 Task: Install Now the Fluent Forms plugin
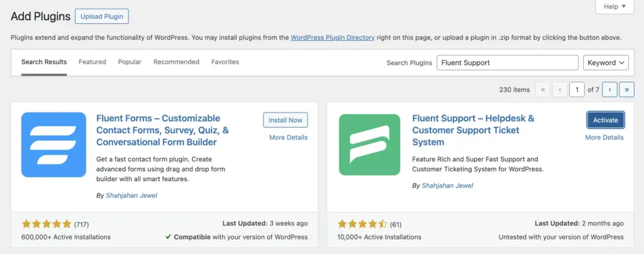(x=286, y=120)
